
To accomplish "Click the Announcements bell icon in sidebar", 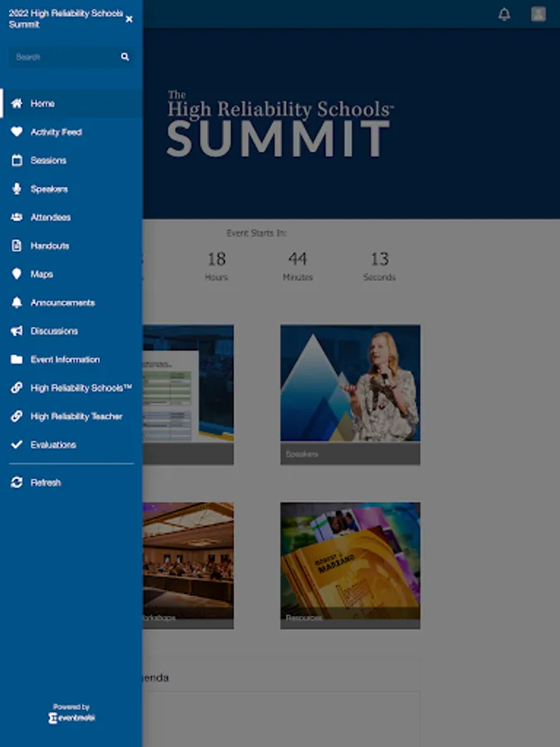I will [x=17, y=302].
